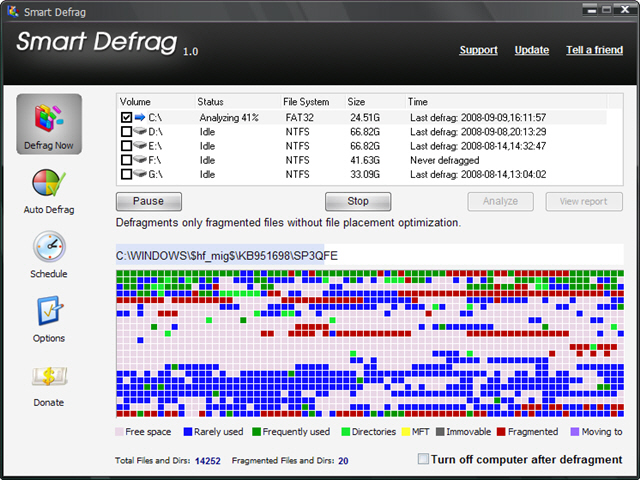
Task: Click the Analyze button
Action: coord(500,201)
